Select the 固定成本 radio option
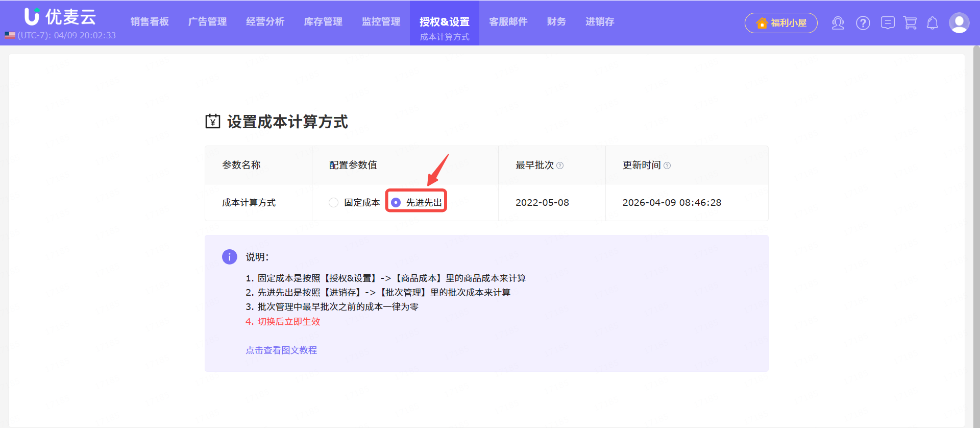 (334, 203)
